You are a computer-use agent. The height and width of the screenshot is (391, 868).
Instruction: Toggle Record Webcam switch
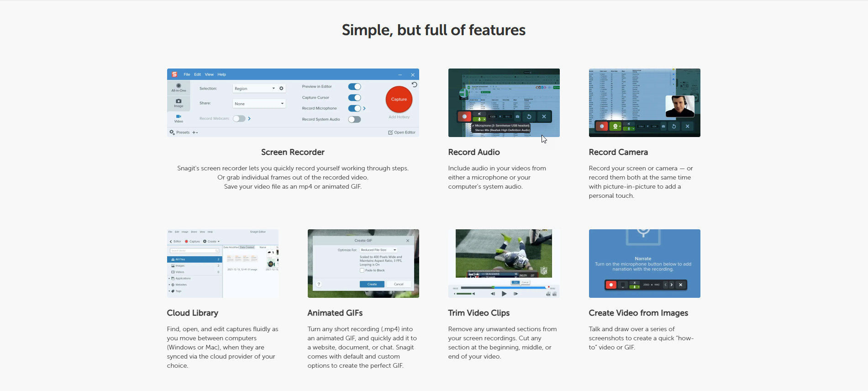point(239,119)
